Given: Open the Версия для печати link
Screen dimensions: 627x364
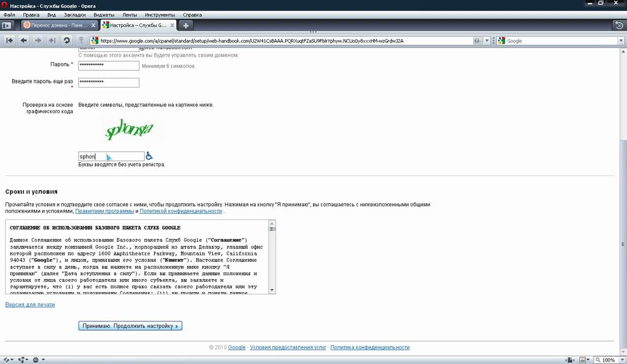Looking at the screenshot, I should click(30, 305).
